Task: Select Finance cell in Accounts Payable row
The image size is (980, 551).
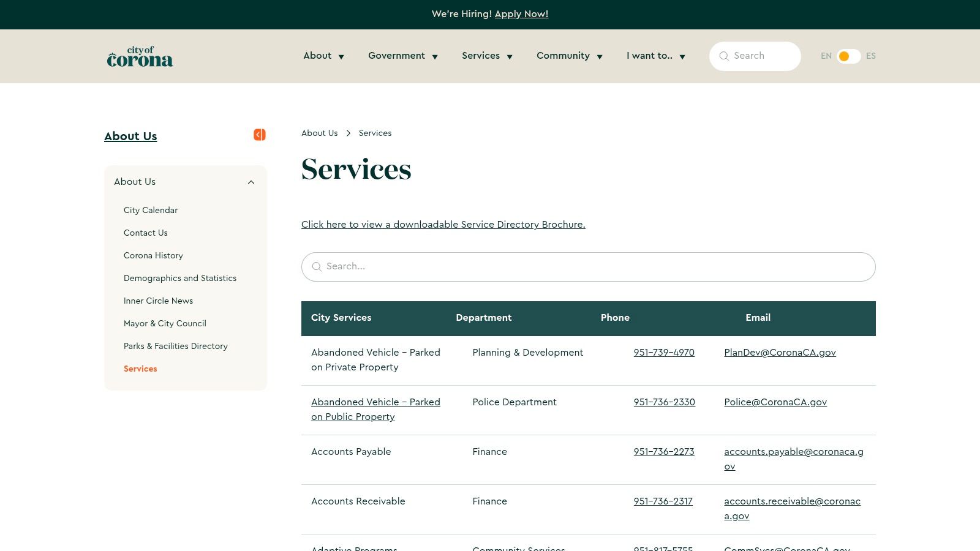Action: pos(489,452)
